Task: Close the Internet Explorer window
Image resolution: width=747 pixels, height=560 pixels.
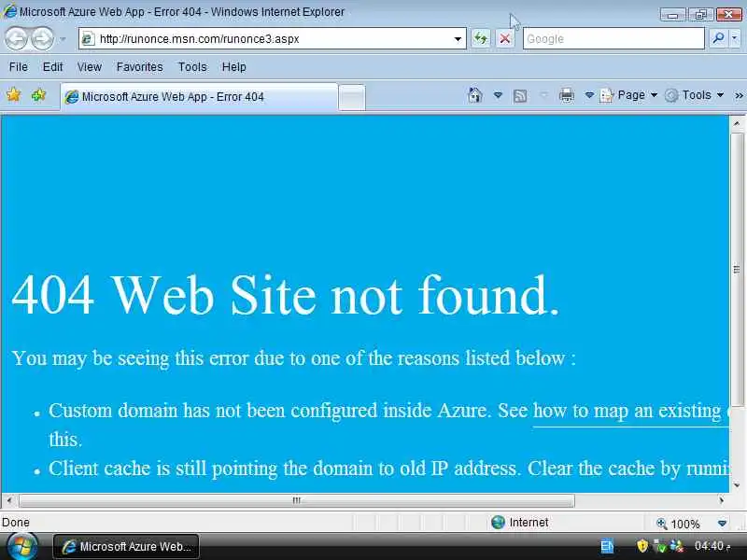Action: [x=729, y=15]
